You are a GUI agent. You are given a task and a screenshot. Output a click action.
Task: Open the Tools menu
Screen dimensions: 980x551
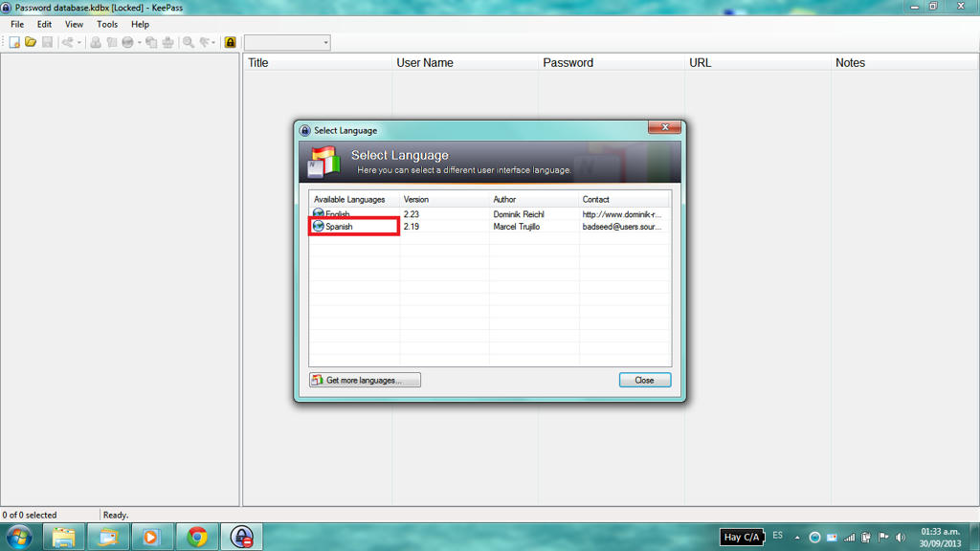pos(107,24)
